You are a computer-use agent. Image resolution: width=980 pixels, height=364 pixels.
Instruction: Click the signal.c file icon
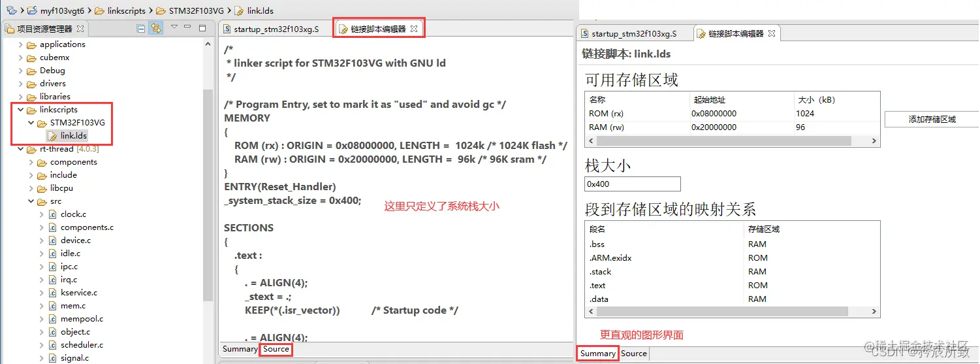[x=52, y=358]
